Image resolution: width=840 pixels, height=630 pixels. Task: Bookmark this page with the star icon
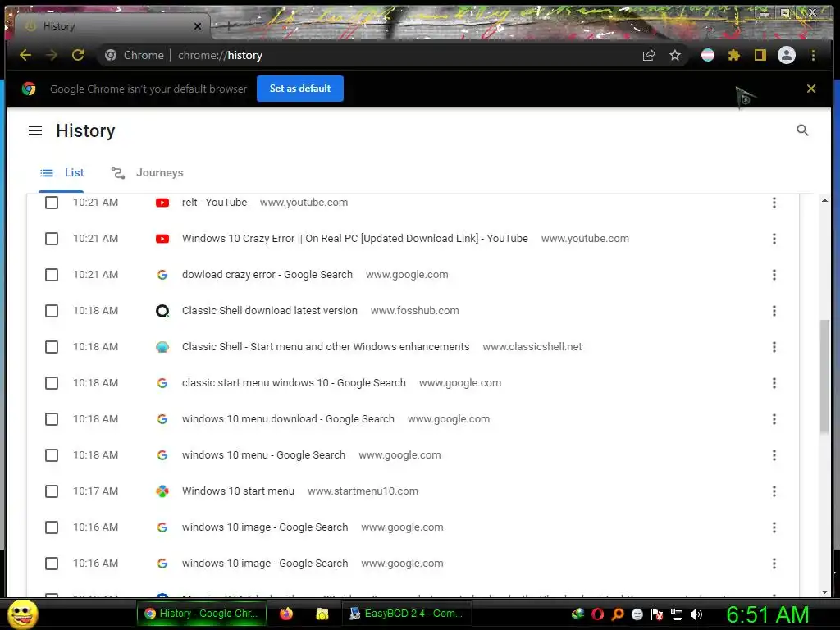[675, 55]
